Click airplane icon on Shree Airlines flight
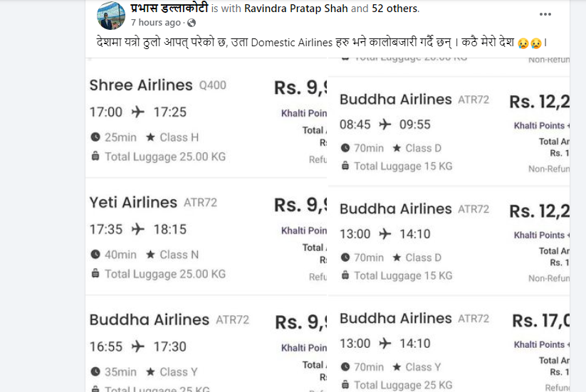 [138, 112]
